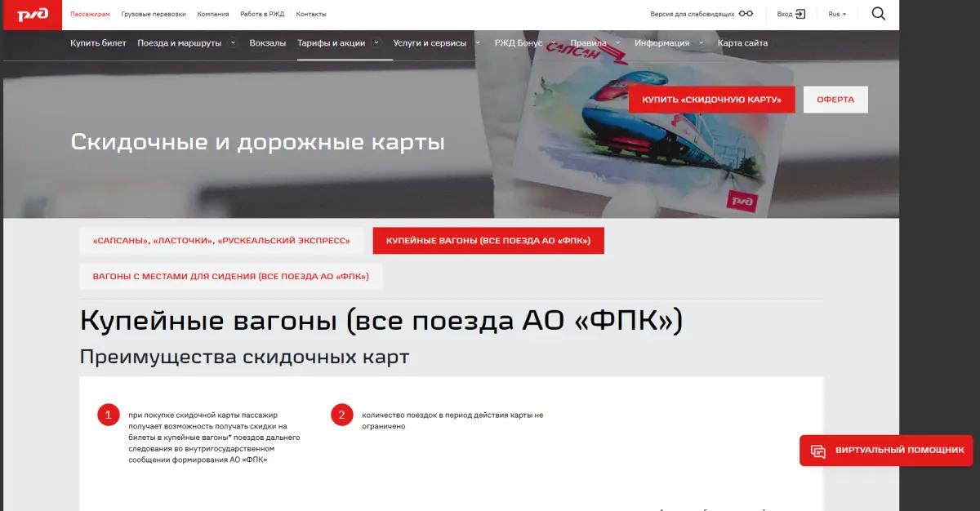This screenshot has height=511, width=980.
Task: Click the glasses icon for visually impaired version
Action: coord(746,14)
